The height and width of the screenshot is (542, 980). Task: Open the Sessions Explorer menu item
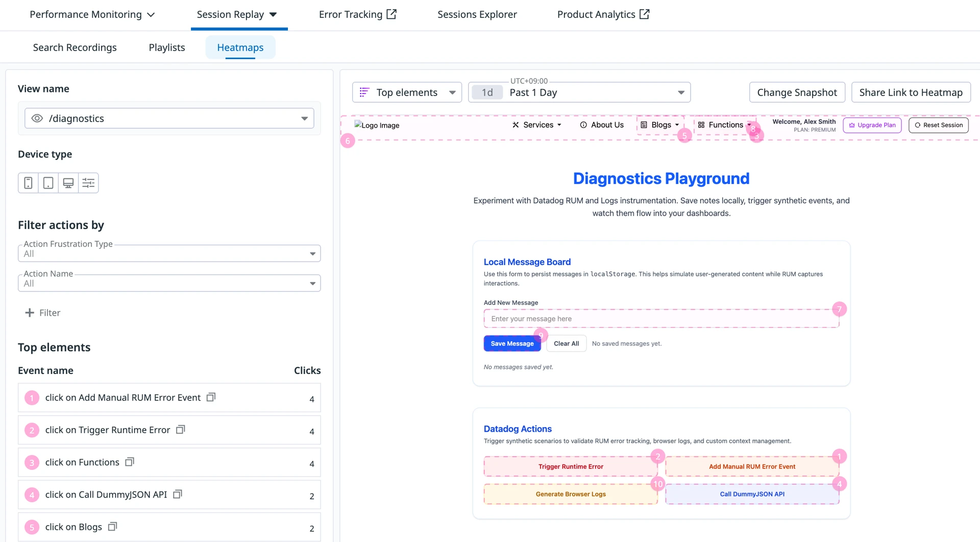pyautogui.click(x=477, y=14)
